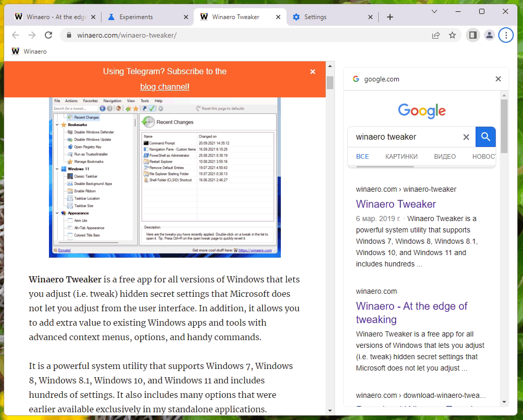Open the Winaero bookmark in bookmarks bar
Image resolution: width=523 pixels, height=420 pixels.
[x=29, y=52]
